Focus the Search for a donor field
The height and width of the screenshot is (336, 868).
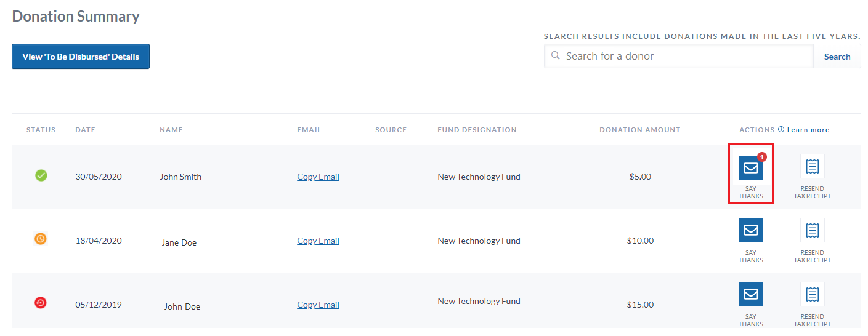coord(679,56)
